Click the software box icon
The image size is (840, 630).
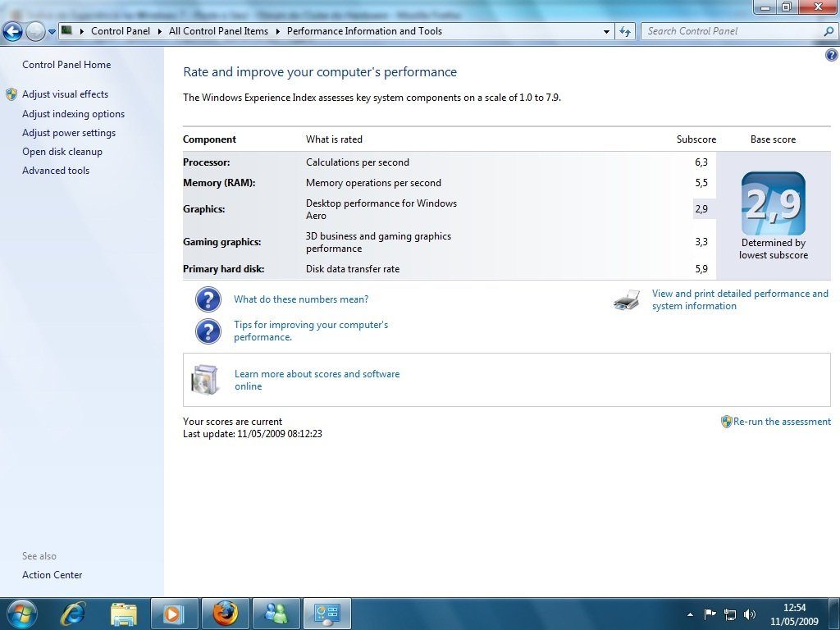click(205, 379)
